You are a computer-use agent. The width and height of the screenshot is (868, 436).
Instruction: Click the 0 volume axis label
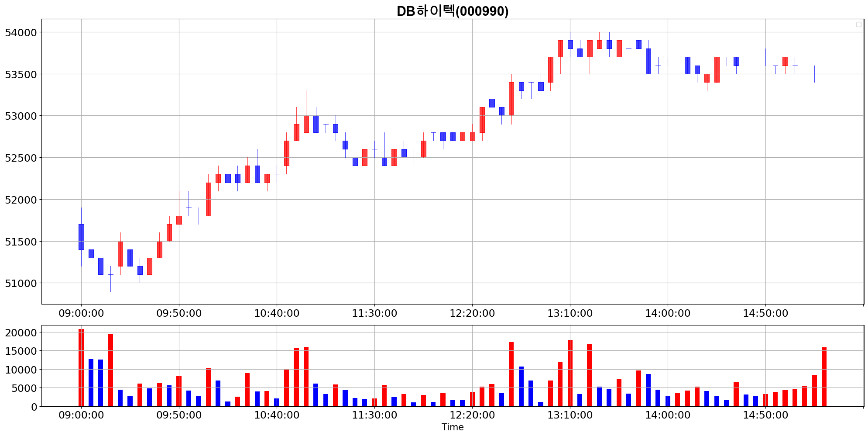pos(34,407)
